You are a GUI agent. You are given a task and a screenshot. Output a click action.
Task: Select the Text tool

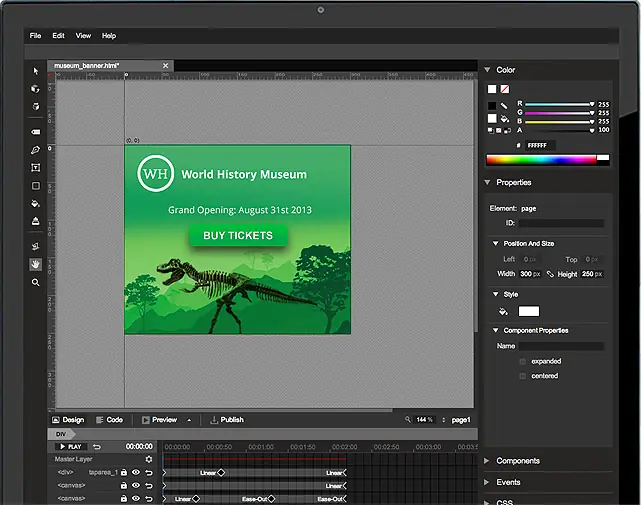[36, 168]
